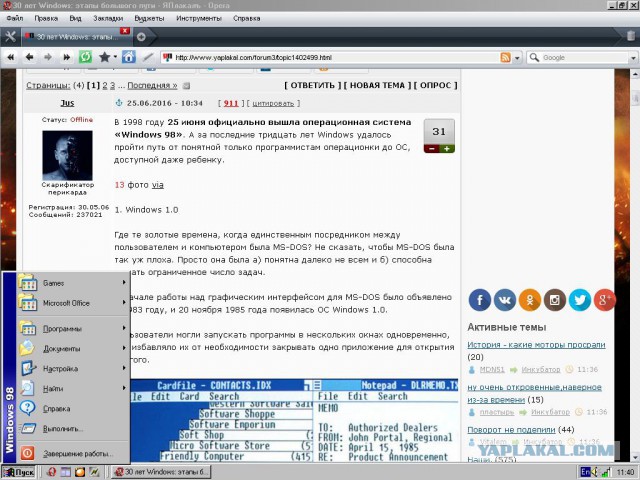Open topic История - какие моторы просрали

coord(536,345)
